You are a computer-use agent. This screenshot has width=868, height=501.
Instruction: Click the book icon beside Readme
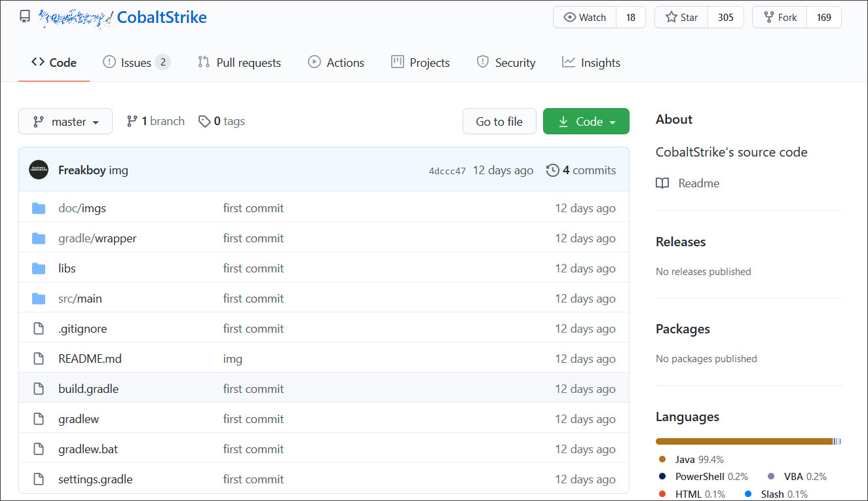click(662, 183)
